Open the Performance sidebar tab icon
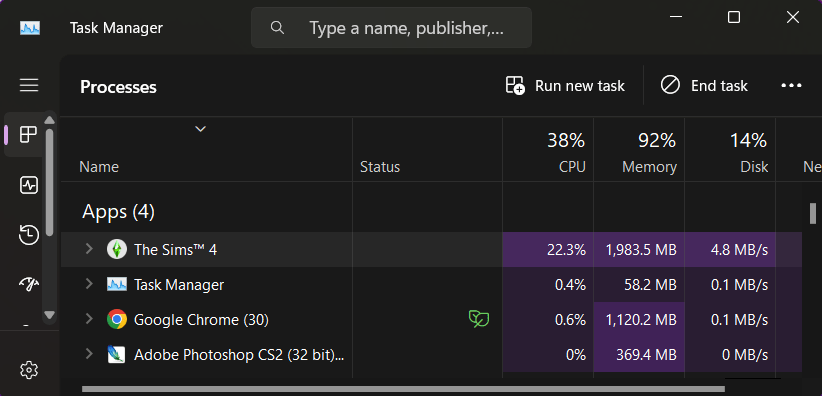This screenshot has width=822, height=396. pyautogui.click(x=28, y=185)
